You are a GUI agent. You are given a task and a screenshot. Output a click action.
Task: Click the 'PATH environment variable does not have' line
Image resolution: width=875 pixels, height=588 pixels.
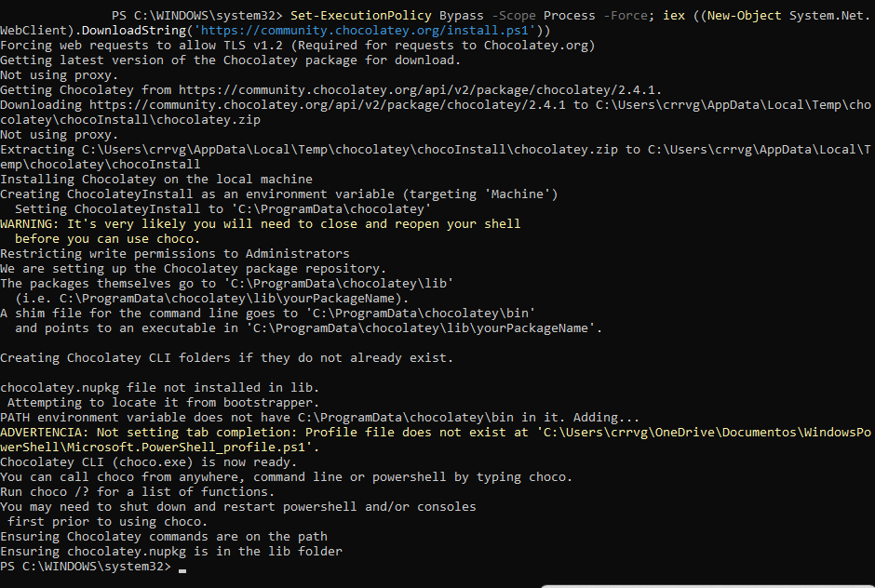319,418
